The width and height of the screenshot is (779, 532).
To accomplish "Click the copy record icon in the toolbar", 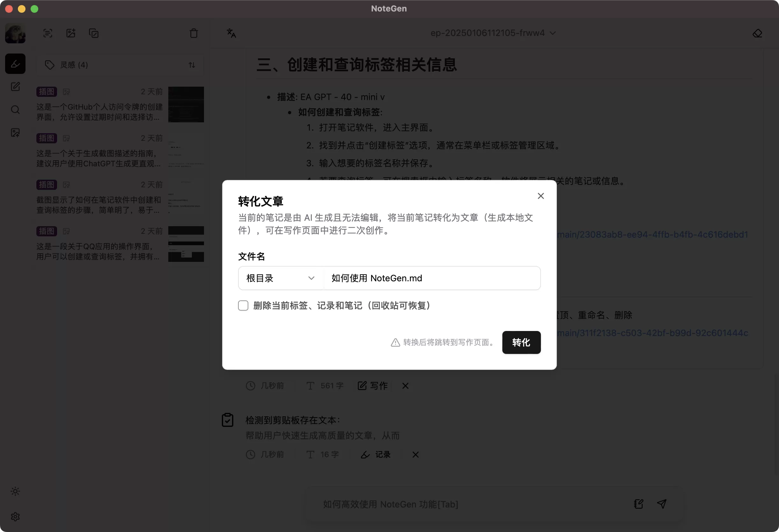I will click(93, 33).
